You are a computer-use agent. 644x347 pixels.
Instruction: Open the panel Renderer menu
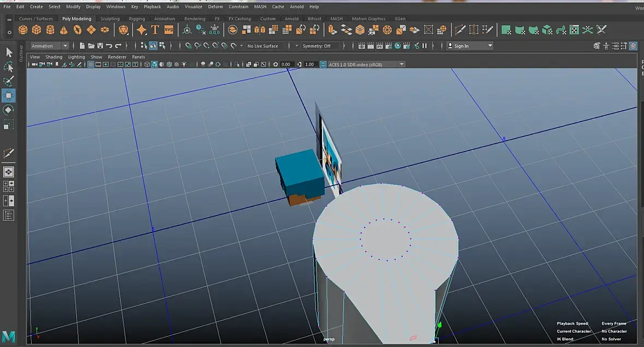coord(117,57)
